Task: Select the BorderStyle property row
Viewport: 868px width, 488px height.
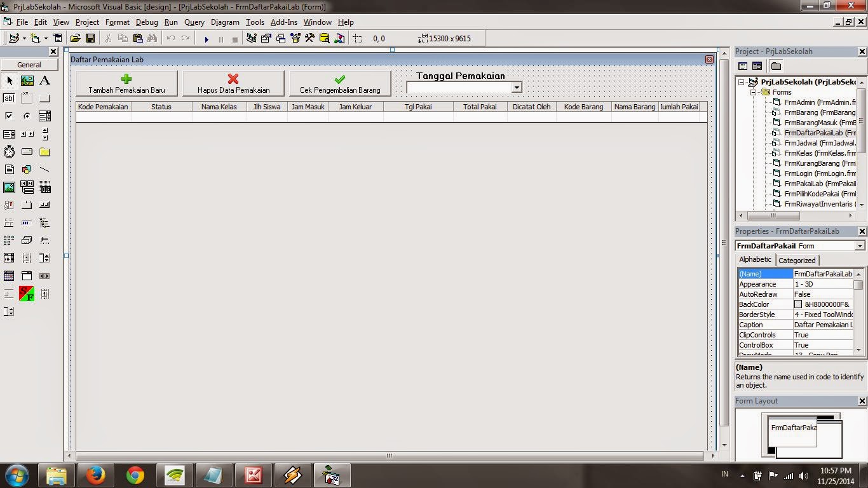Action: (x=796, y=315)
